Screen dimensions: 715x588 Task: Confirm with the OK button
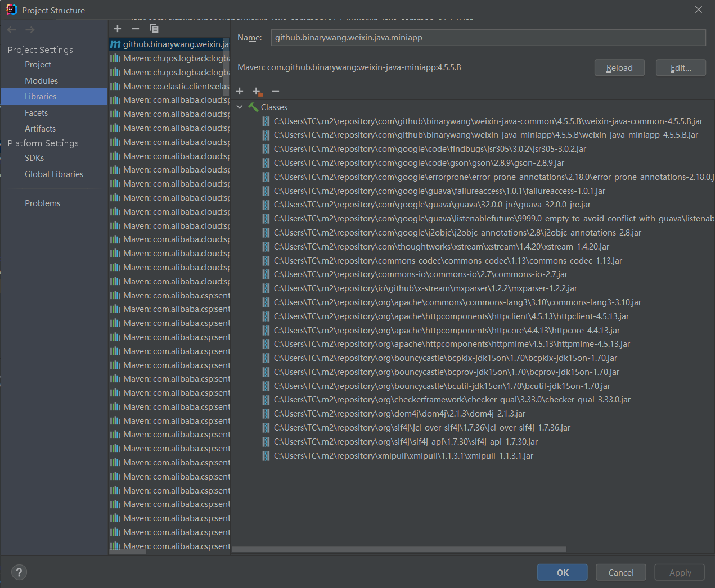[x=563, y=572]
